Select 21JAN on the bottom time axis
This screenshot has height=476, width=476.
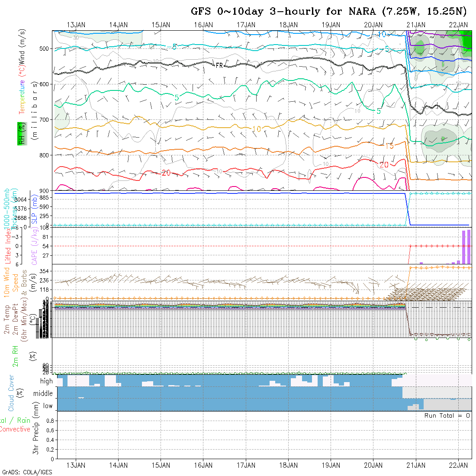point(416,465)
